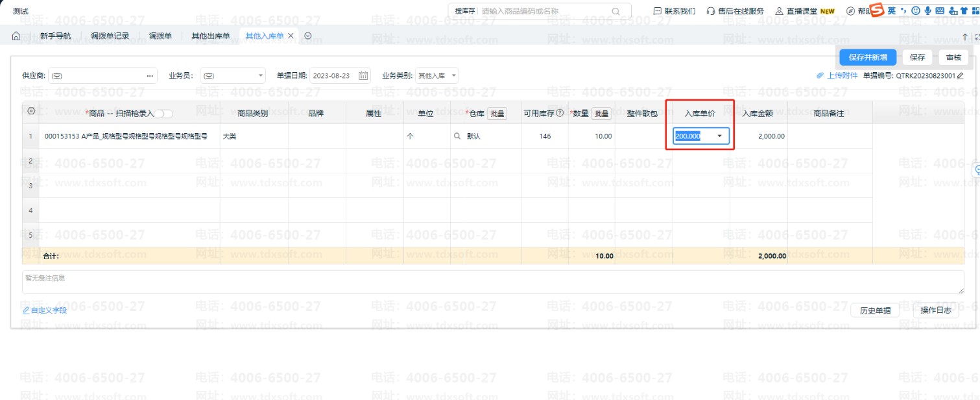Expand the 入库单价 dropdown arrow

pyautogui.click(x=720, y=136)
